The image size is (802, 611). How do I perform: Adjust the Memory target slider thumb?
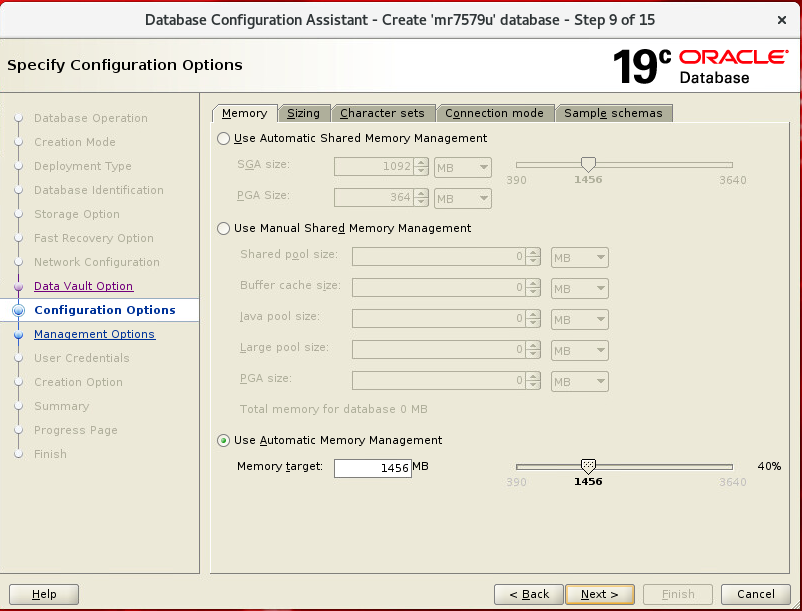point(588,466)
